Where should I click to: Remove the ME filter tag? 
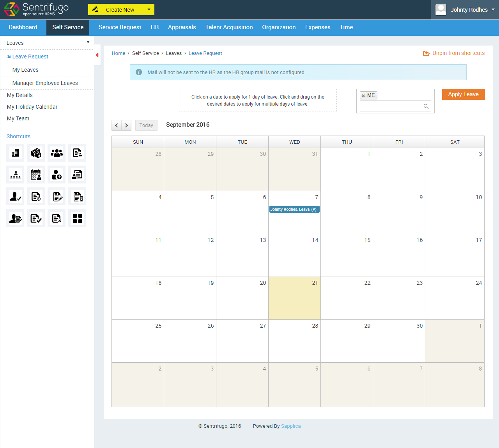pyautogui.click(x=364, y=95)
